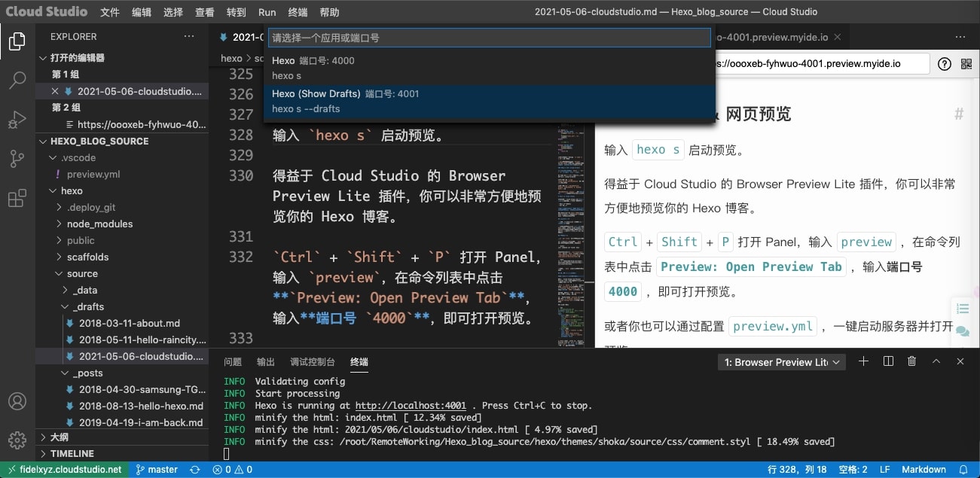Change end of line sequence LF
Viewport: 980px width, 478px height.
(884, 470)
